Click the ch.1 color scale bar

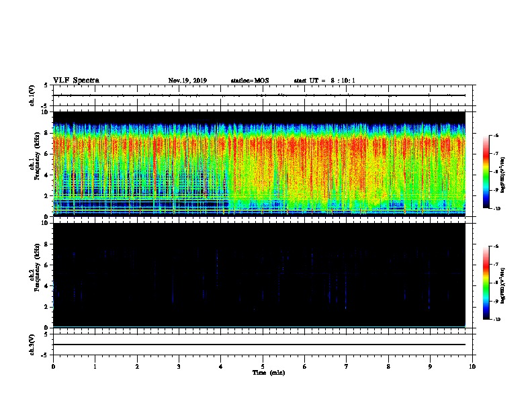(x=486, y=172)
